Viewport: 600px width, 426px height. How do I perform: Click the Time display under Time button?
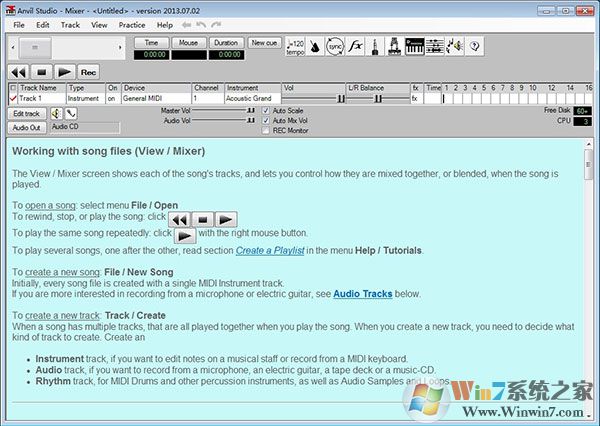click(152, 55)
